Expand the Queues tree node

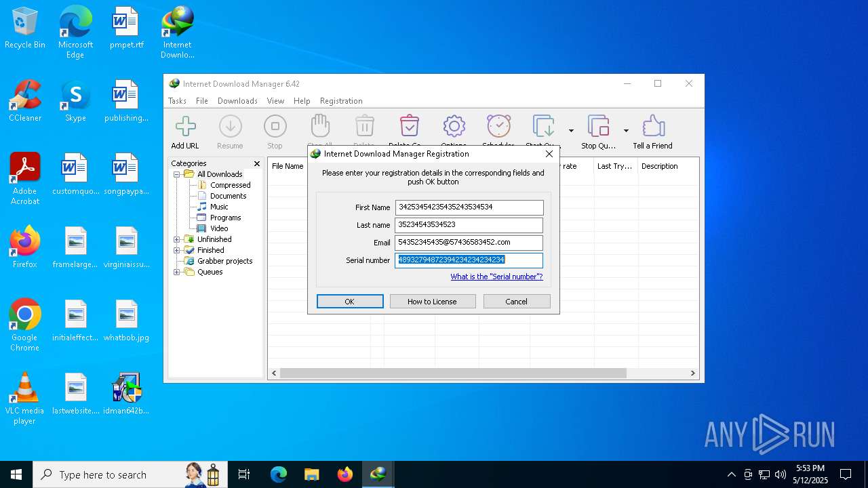[177, 272]
